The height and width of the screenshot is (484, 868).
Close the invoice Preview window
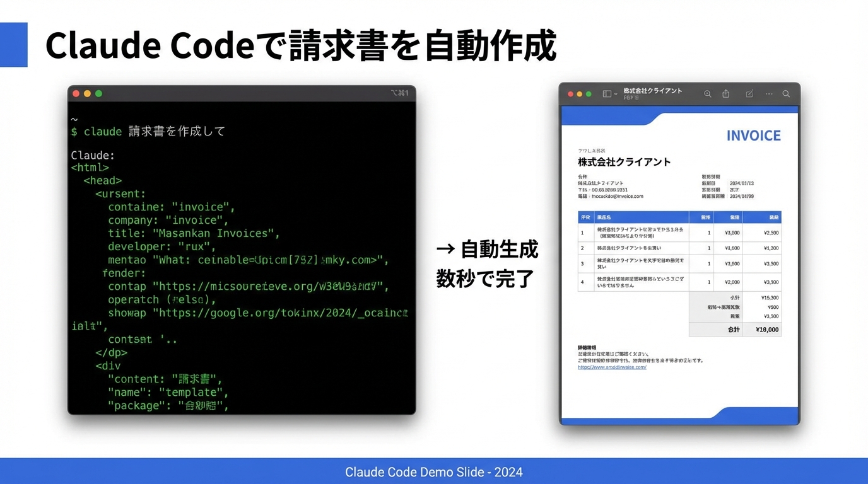point(570,94)
